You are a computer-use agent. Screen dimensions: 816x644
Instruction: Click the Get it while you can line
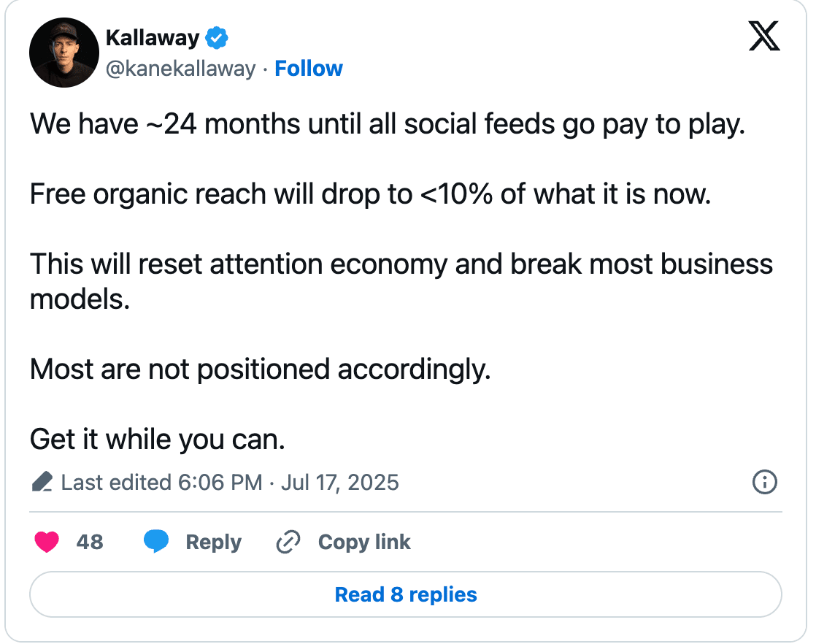(x=158, y=440)
